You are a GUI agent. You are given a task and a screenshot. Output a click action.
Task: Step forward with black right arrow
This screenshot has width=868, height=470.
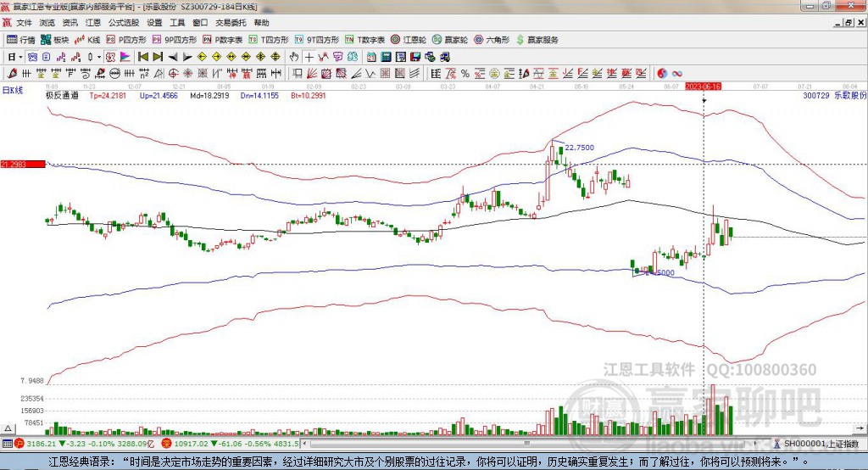(x=187, y=57)
